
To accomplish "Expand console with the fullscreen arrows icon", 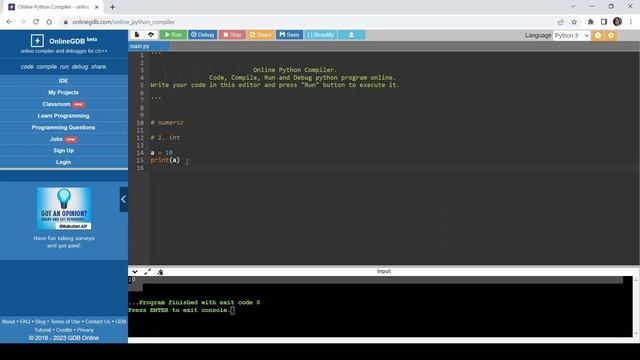I will pyautogui.click(x=147, y=271).
